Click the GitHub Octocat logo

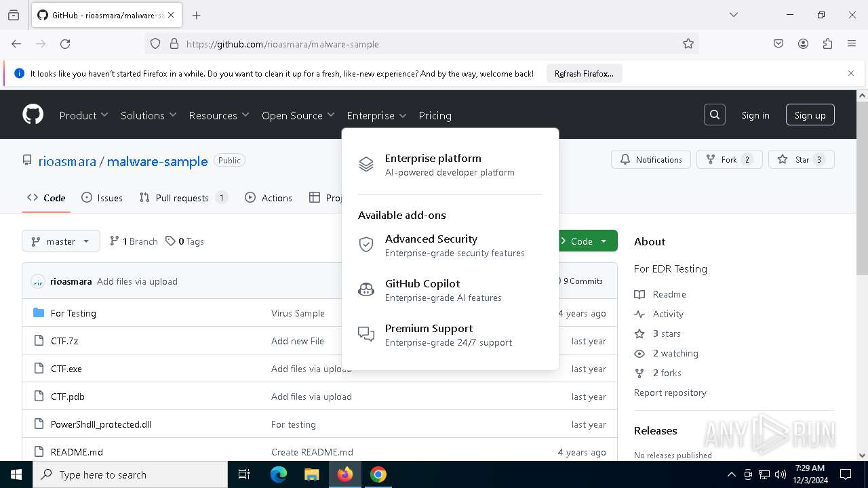coord(33,115)
